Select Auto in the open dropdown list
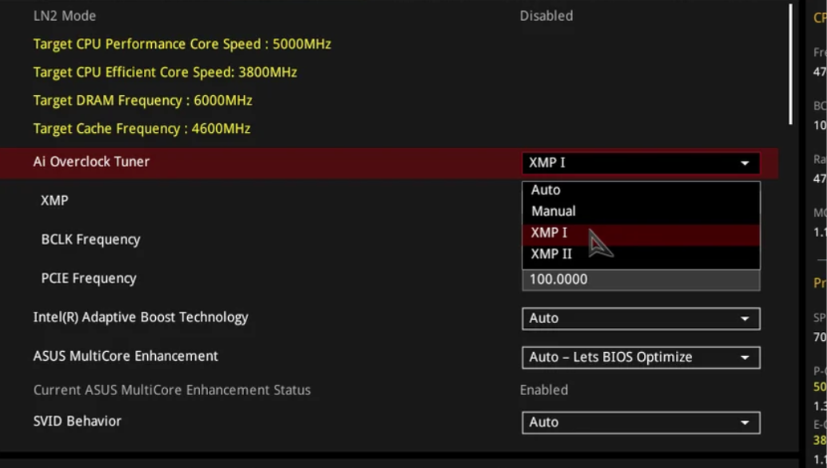 (x=641, y=190)
